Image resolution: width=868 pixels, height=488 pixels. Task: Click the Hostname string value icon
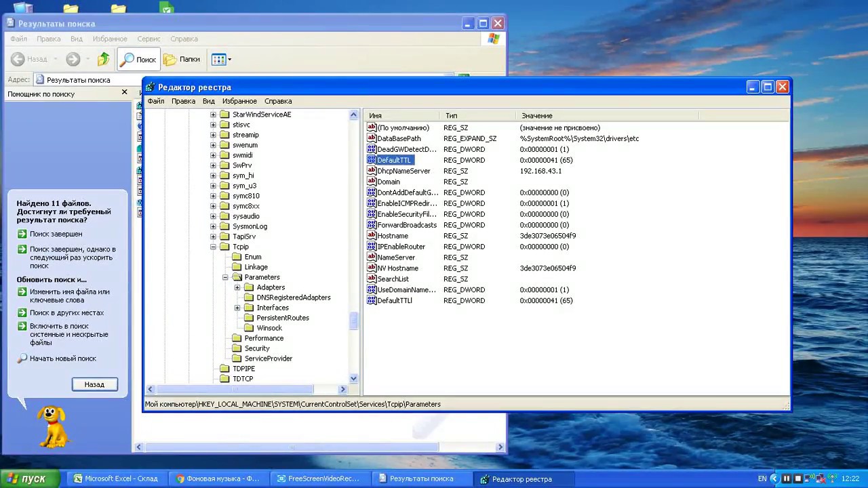[372, 236]
